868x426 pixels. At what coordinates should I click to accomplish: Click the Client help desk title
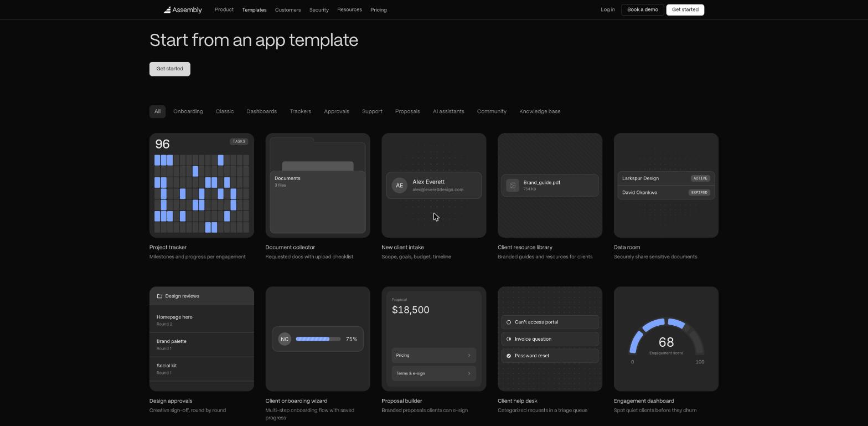518,401
